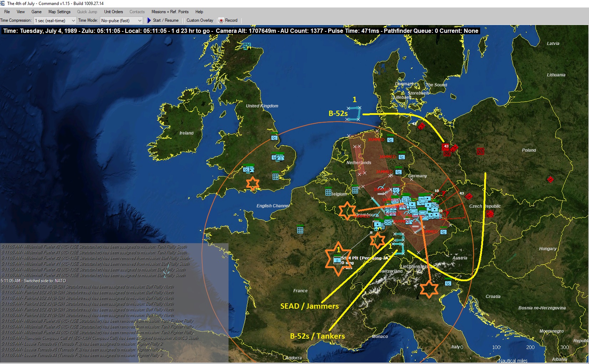Select the red hostile diamond near the Baltic coast
Screen dimensions: 589x364
[422, 126]
